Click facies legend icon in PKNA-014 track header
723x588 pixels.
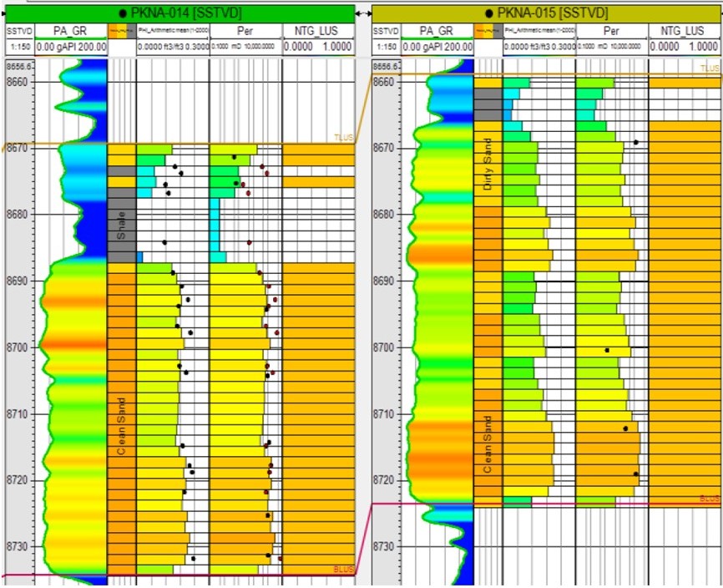click(x=122, y=32)
